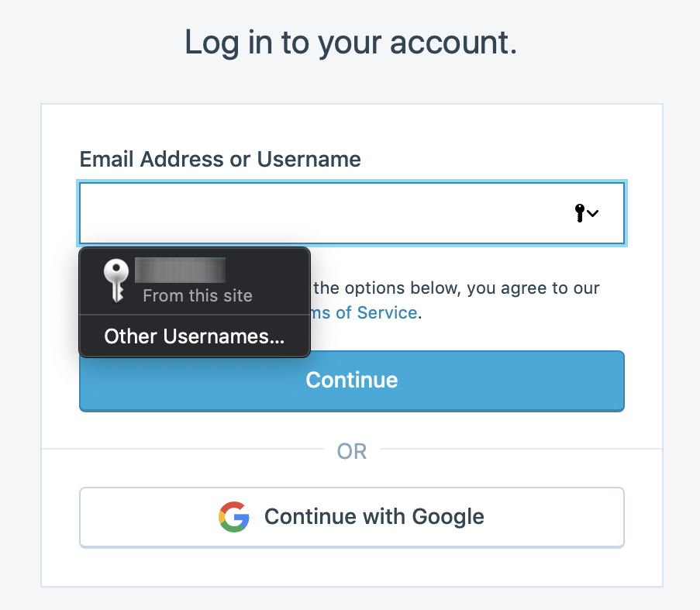Viewport: 700px width, 610px height.
Task: Click the separator line inside the autofill popup
Action: tap(194, 315)
